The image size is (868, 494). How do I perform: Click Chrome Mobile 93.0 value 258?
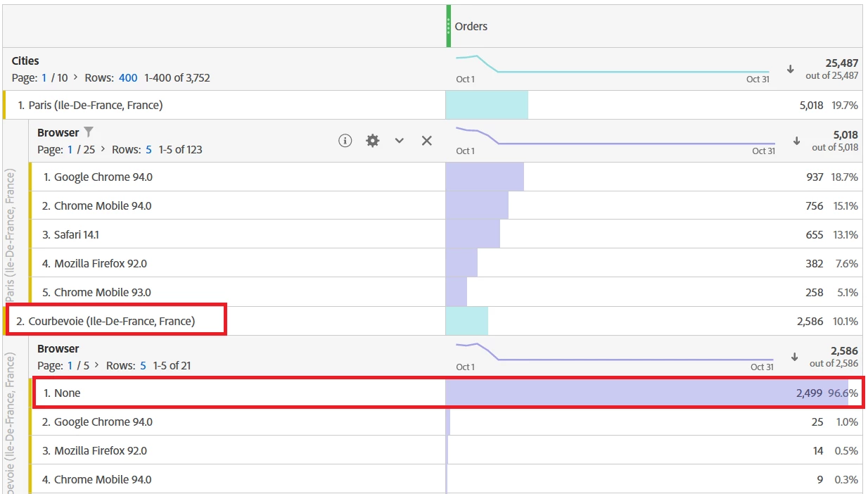[815, 292]
